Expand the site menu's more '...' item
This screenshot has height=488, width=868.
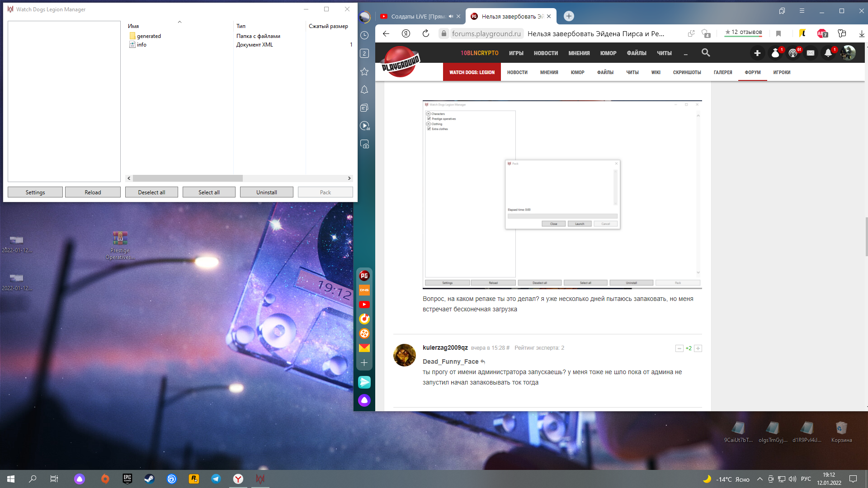685,53
